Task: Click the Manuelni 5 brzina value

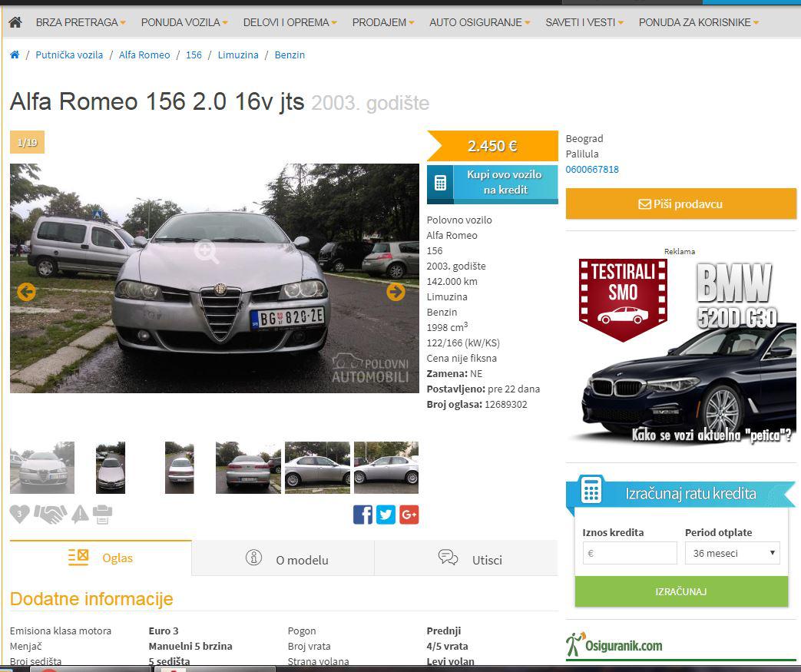Action: click(190, 646)
